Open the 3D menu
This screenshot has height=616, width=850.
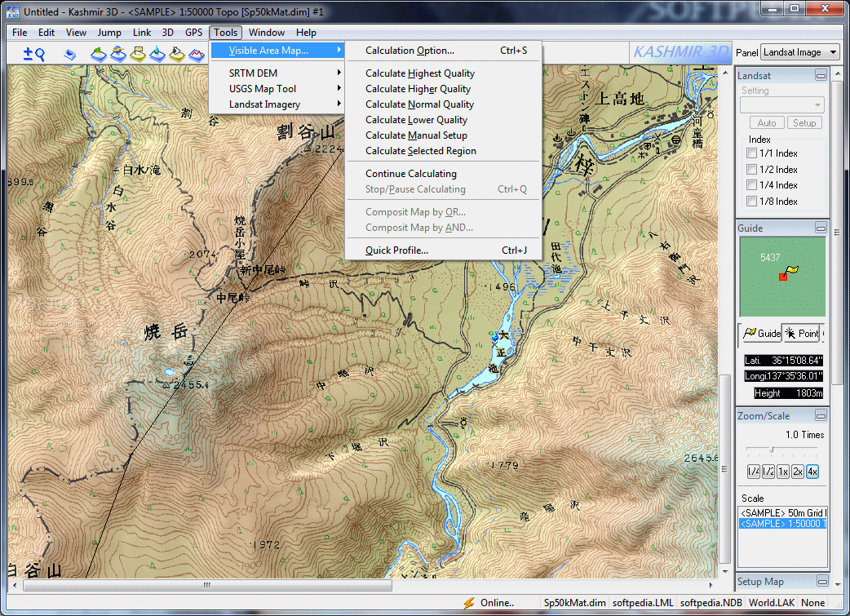pos(167,33)
